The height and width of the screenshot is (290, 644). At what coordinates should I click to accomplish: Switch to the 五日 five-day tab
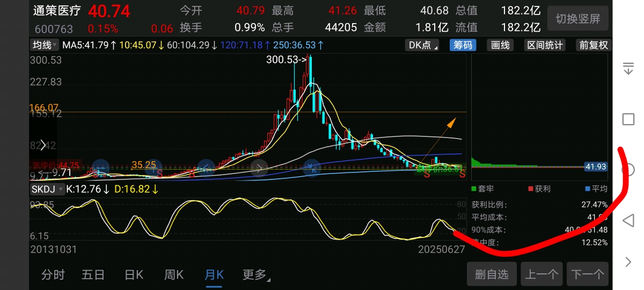pyautogui.click(x=93, y=275)
